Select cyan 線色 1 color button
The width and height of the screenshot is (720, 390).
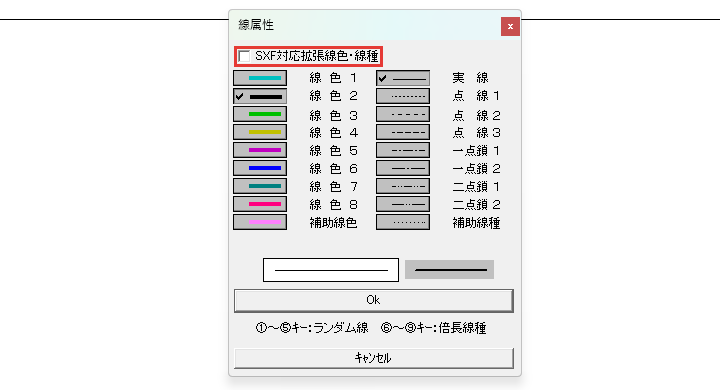coord(260,78)
